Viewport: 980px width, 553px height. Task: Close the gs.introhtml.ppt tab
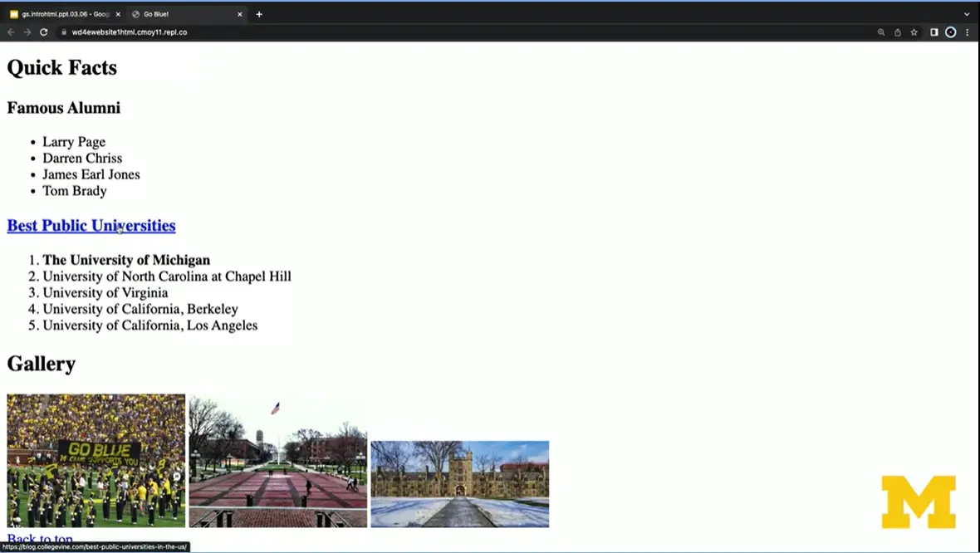(118, 14)
